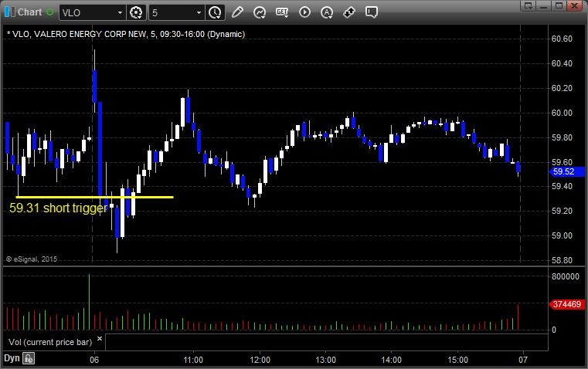Click the yellow short trigger line
588x369 pixels.
(x=94, y=197)
